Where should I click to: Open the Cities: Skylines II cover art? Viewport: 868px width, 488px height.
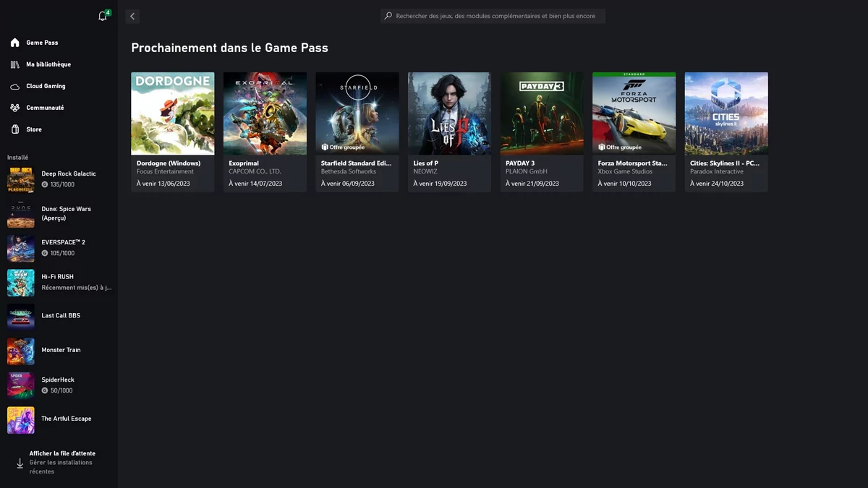[x=726, y=114]
